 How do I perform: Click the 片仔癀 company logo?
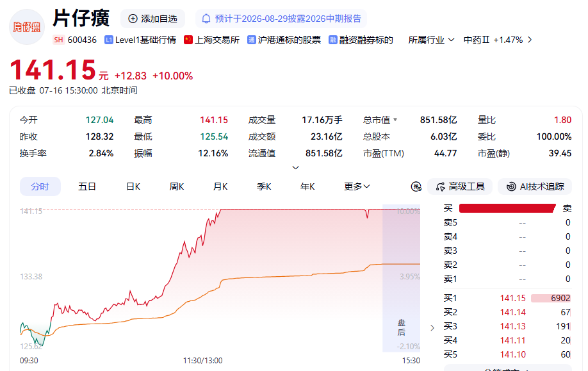click(27, 27)
